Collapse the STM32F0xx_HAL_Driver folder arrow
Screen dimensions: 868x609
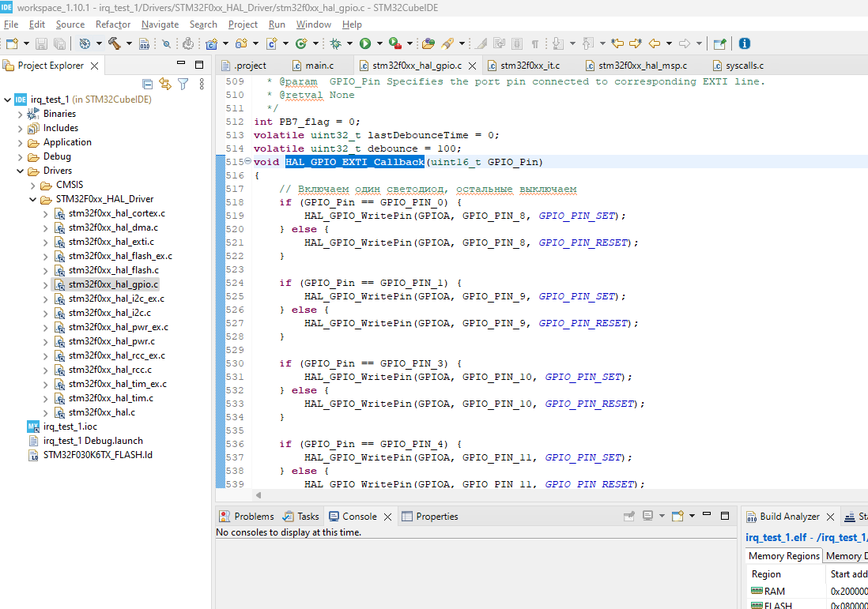click(33, 199)
